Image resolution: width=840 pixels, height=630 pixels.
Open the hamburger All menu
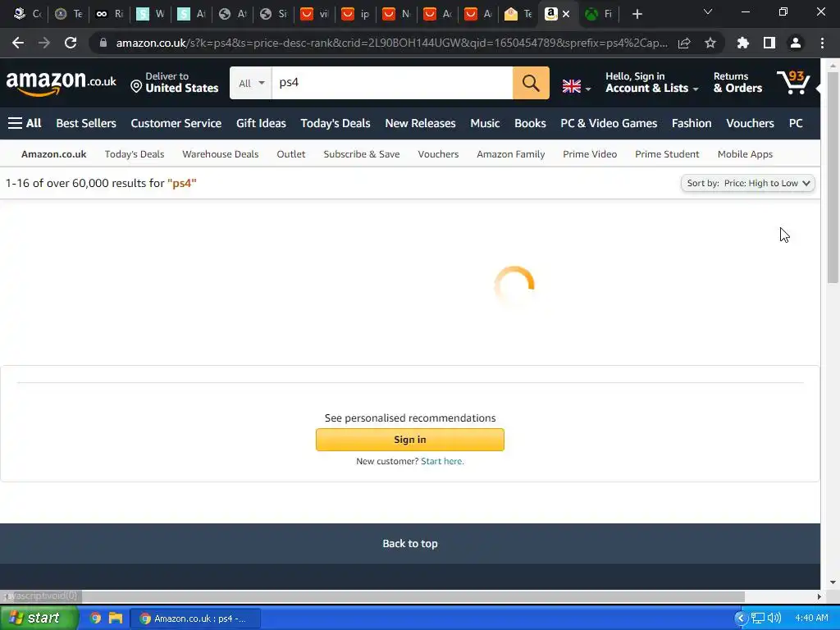pyautogui.click(x=25, y=123)
